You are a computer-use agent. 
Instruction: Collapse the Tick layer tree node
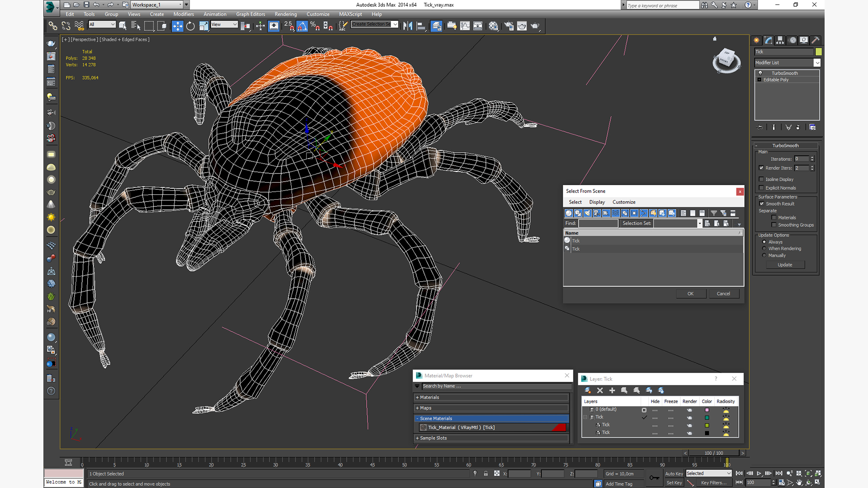pyautogui.click(x=585, y=418)
